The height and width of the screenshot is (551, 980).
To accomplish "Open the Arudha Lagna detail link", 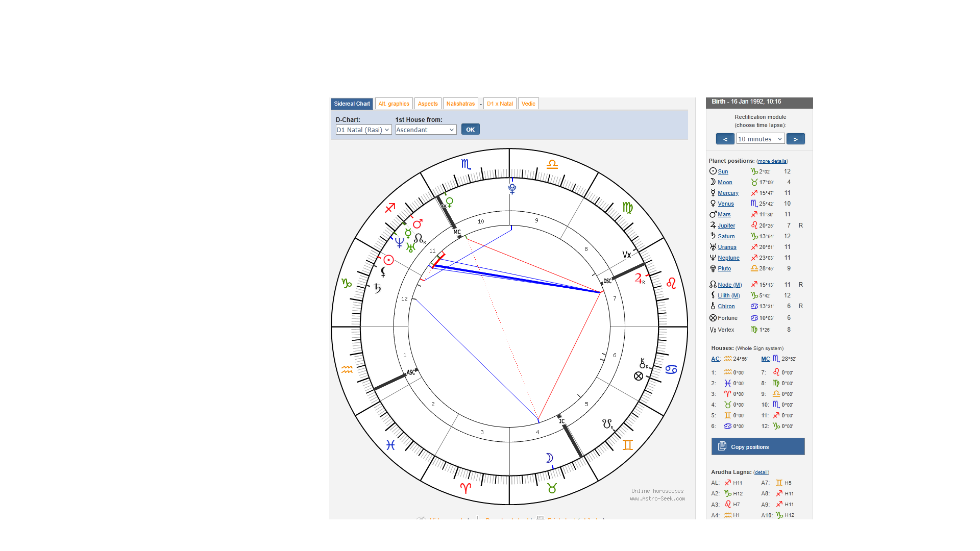I will (x=761, y=472).
